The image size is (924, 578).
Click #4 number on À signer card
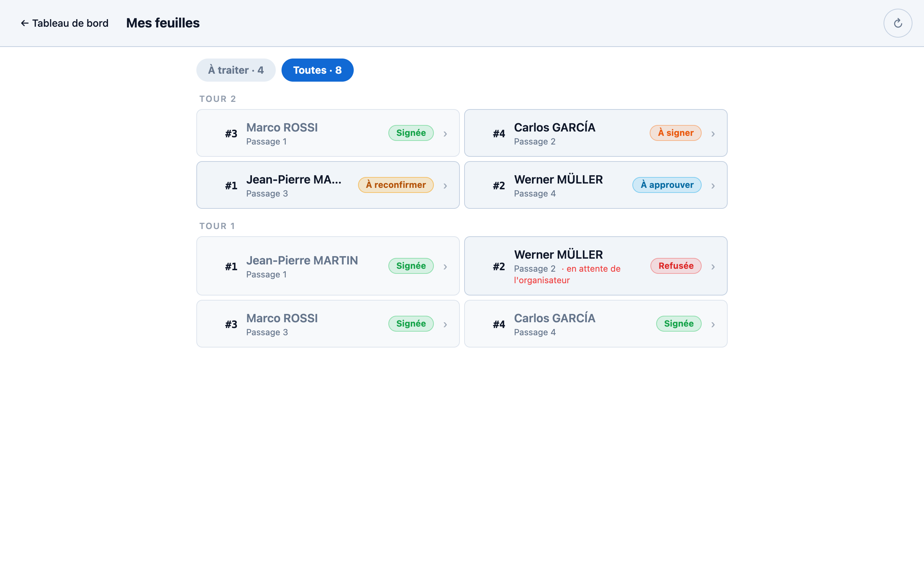(499, 134)
